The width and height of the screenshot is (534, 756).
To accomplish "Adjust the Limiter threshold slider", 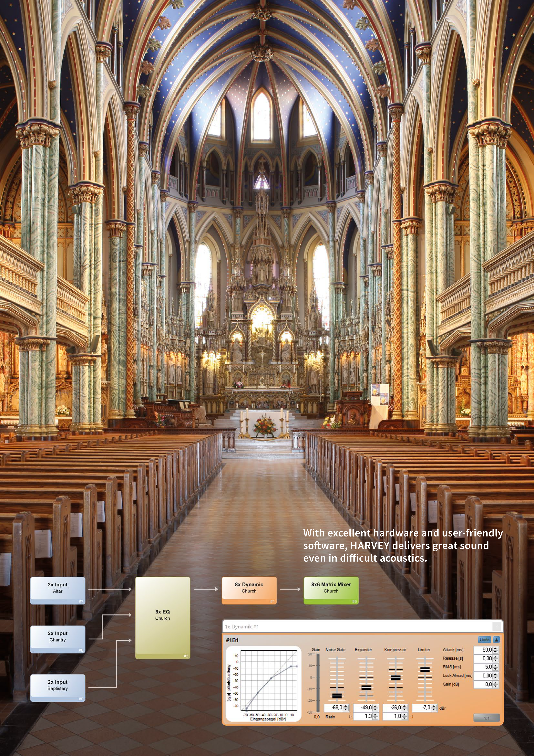I will (x=425, y=670).
